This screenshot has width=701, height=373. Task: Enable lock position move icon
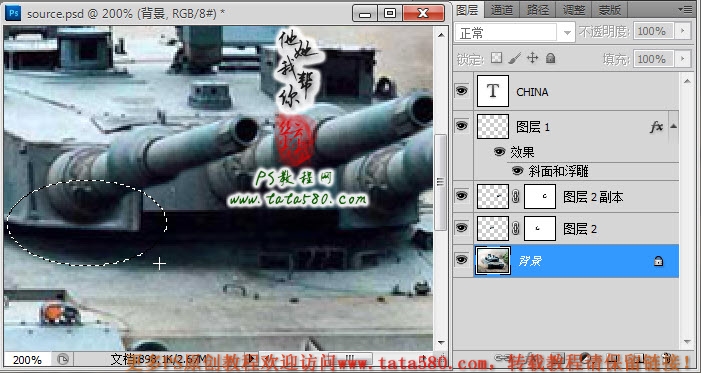[532, 58]
